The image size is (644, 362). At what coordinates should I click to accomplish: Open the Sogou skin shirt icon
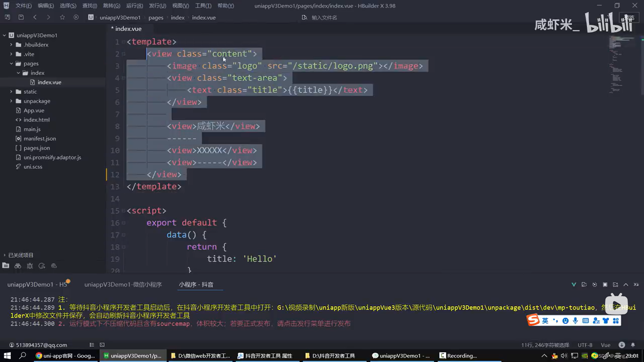pyautogui.click(x=606, y=321)
